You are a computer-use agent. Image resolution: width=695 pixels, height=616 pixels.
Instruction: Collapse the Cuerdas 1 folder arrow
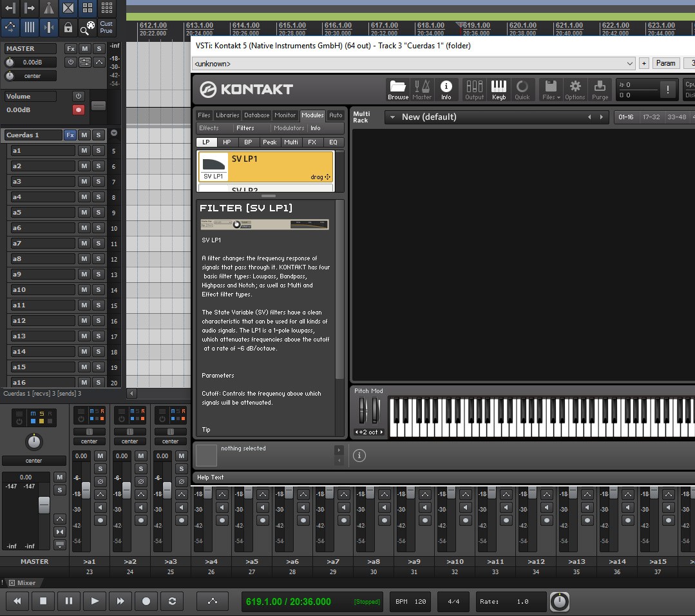[114, 133]
